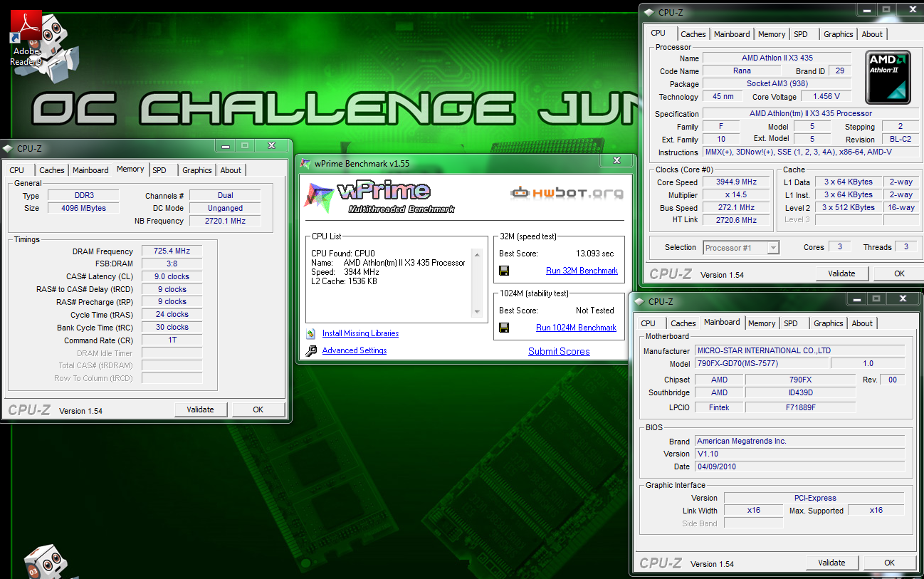Click the Advanced Settings magnifier icon
The image size is (924, 579).
click(311, 350)
